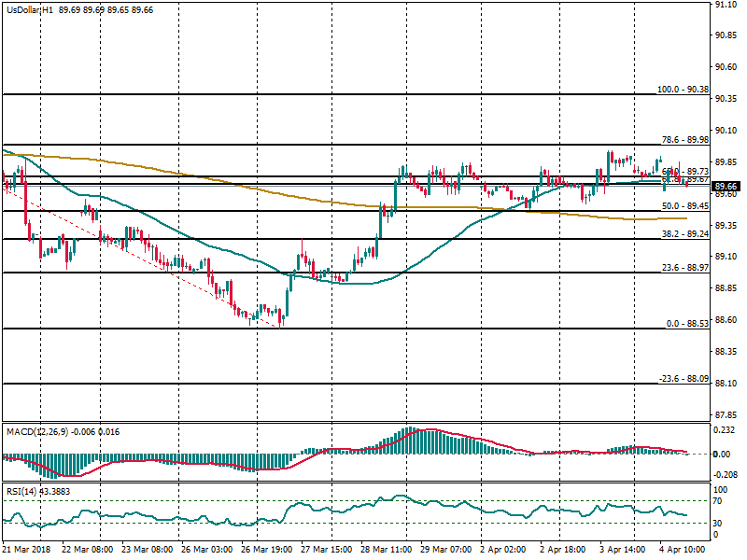Viewport: 747px width, 560px height.
Task: Select the 0.0 - 88.53 Fibonacci level label
Action: tap(686, 323)
